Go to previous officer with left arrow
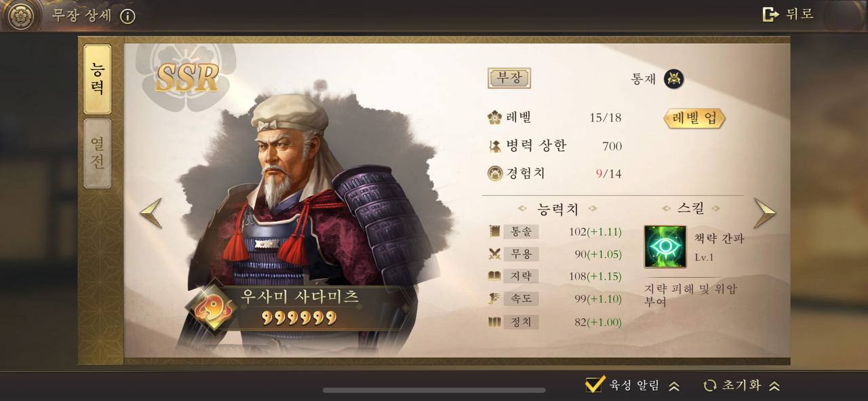 point(151,213)
